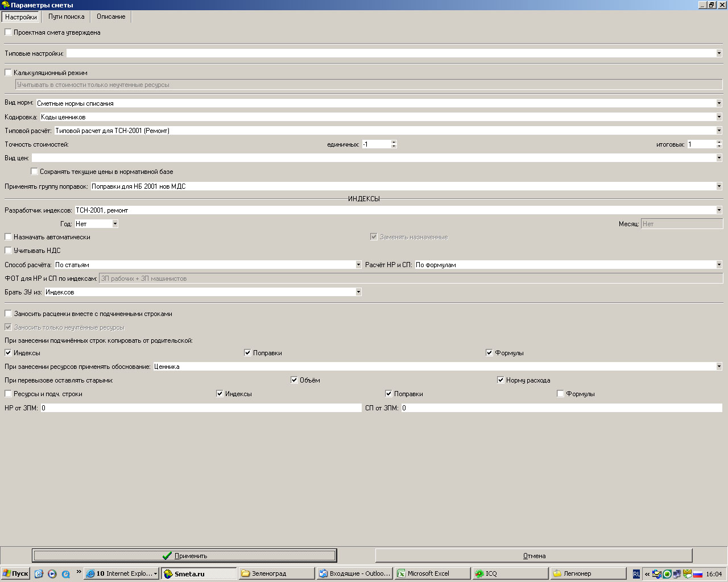Click the green round tray icon
The height and width of the screenshot is (582, 728).
click(x=667, y=574)
